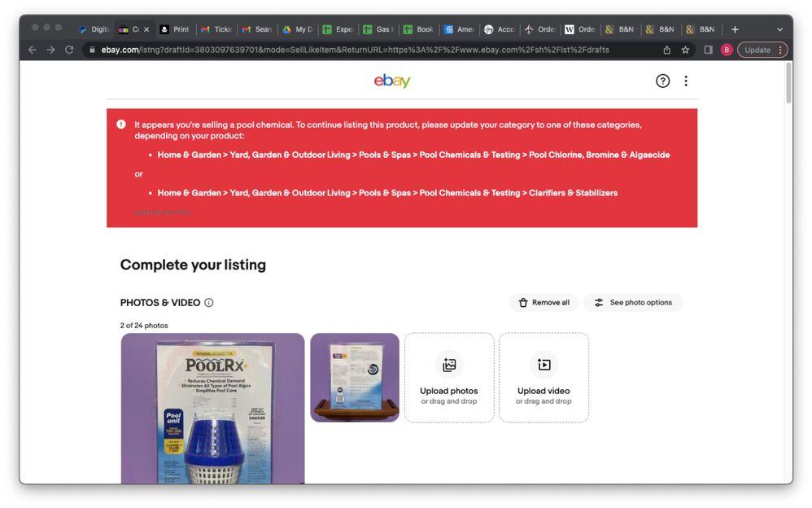Switch to the Amer tab
Viewport: 812px width, 508px height.
click(459, 29)
